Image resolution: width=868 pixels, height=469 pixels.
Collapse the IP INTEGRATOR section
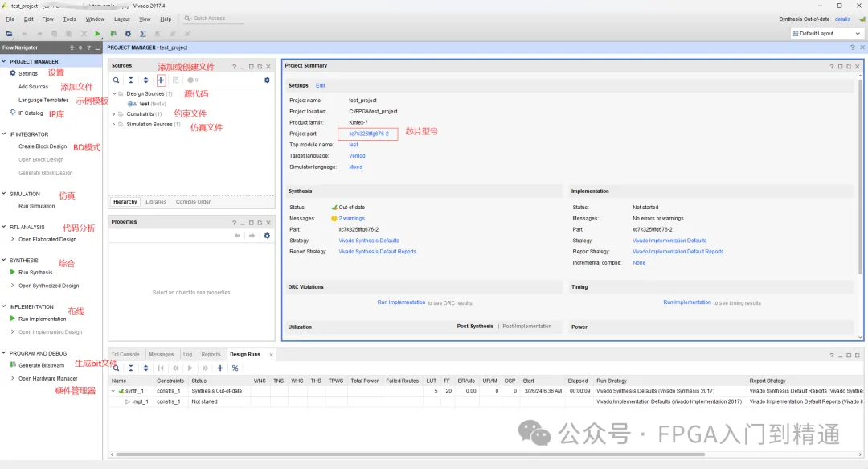(x=4, y=134)
